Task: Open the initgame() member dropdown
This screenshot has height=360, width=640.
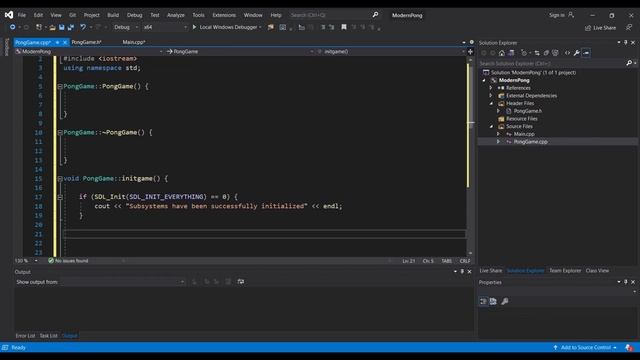Action: (x=390, y=52)
